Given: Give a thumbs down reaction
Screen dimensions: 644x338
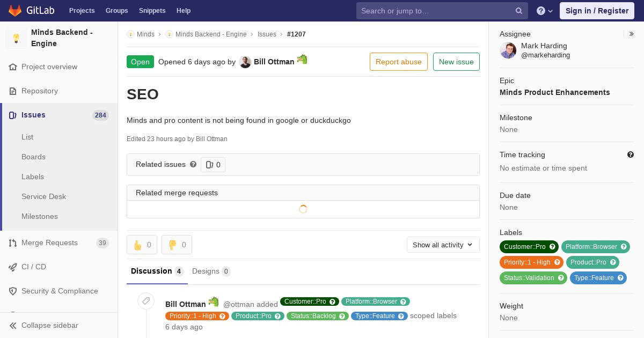Looking at the screenshot, I should click(177, 245).
